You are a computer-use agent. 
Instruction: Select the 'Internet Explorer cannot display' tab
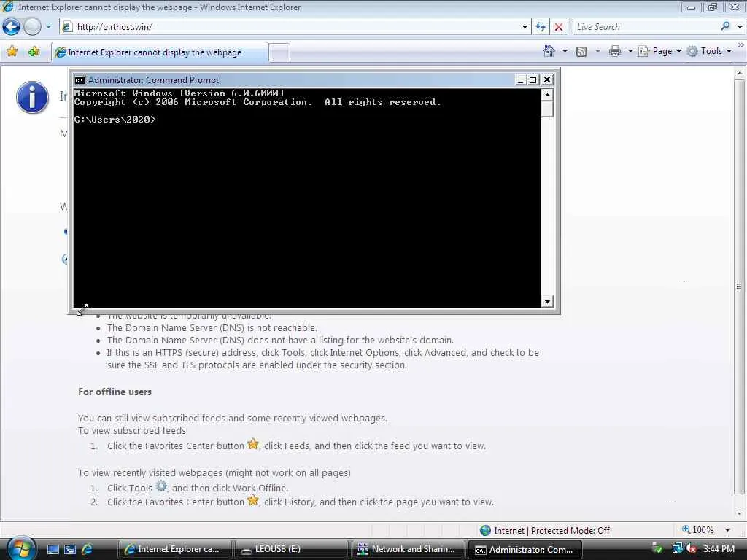pyautogui.click(x=160, y=52)
